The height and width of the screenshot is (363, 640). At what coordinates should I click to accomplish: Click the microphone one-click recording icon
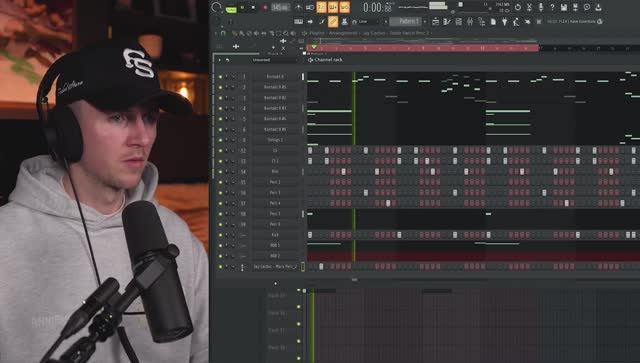[540, 7]
